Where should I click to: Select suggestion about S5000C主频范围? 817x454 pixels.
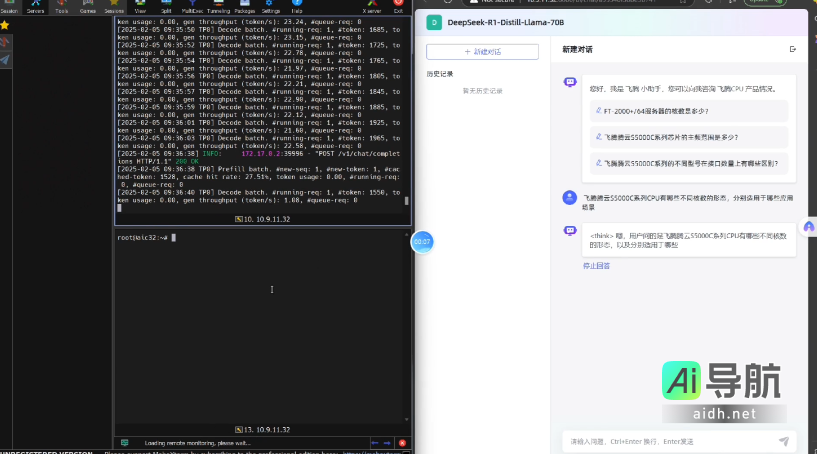pyautogui.click(x=689, y=137)
